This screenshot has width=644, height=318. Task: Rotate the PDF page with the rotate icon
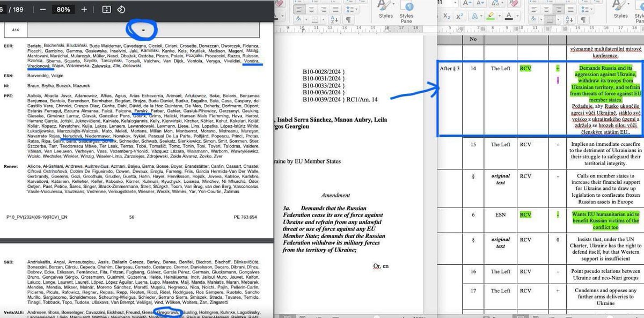(x=121, y=10)
